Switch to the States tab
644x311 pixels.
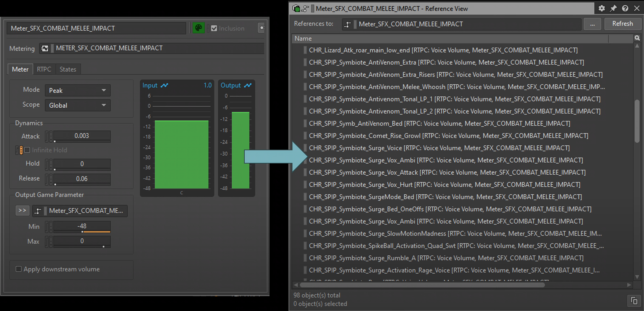point(68,69)
